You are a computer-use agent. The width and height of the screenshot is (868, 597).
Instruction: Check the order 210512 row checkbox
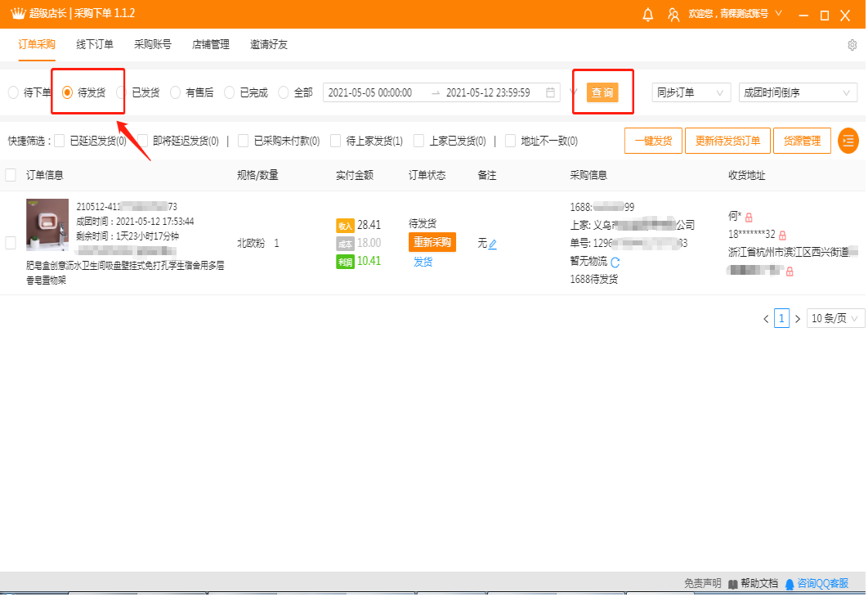point(11,243)
